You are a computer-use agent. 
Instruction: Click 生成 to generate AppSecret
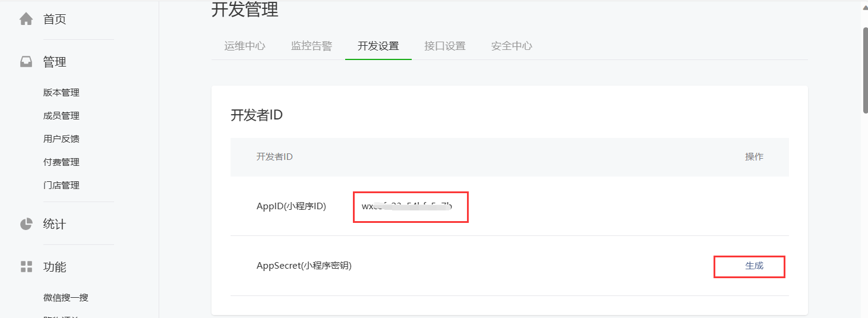[x=755, y=266]
